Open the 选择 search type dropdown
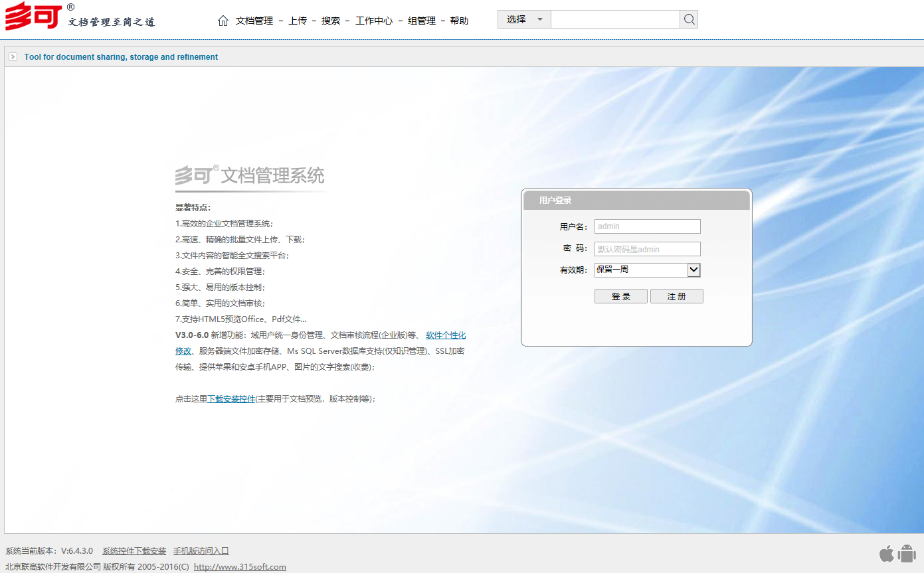924x573 pixels. pos(524,19)
